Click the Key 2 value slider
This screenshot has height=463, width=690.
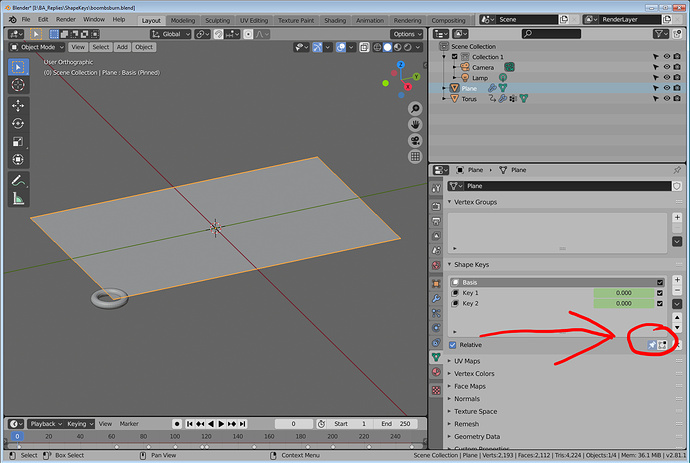pos(624,304)
